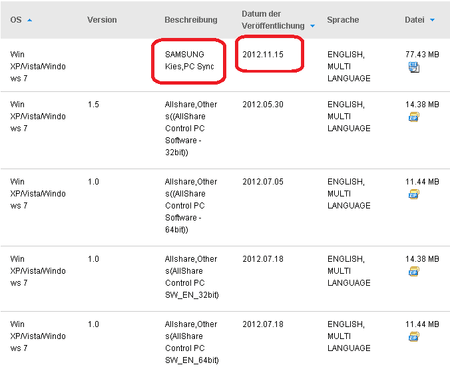The width and height of the screenshot is (450, 367).
Task: Click the Beschreibung column header
Action: tap(191, 20)
